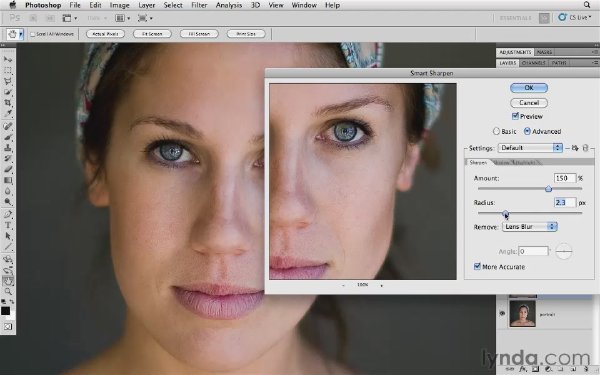Select the Move tool in toolbar
This screenshot has width=600, height=375.
tap(8, 59)
